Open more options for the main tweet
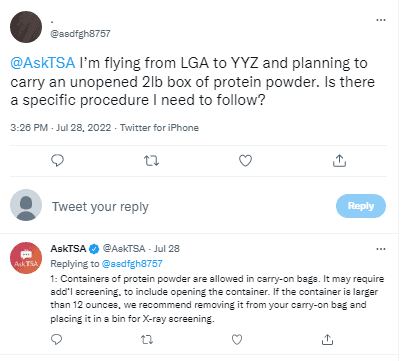This screenshot has height=361, width=404. tap(381, 20)
